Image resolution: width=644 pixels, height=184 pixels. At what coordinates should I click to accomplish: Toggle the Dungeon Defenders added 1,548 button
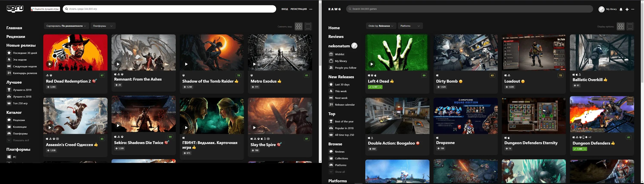point(578,149)
